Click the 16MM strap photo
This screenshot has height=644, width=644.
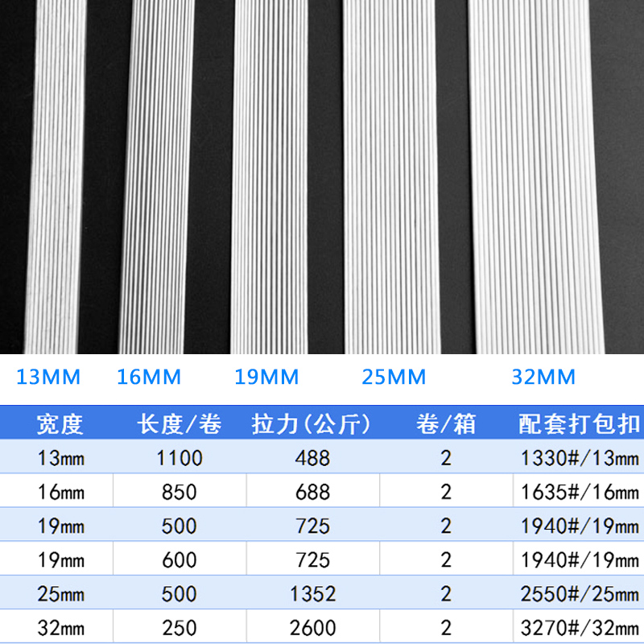157,176
